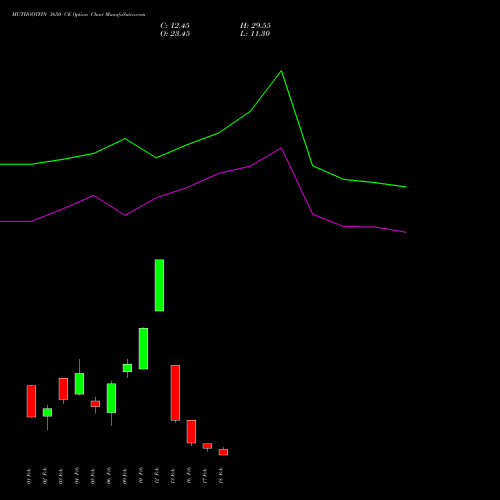Click the 06 Feb date label
This screenshot has height=500, width=500.
(109, 476)
